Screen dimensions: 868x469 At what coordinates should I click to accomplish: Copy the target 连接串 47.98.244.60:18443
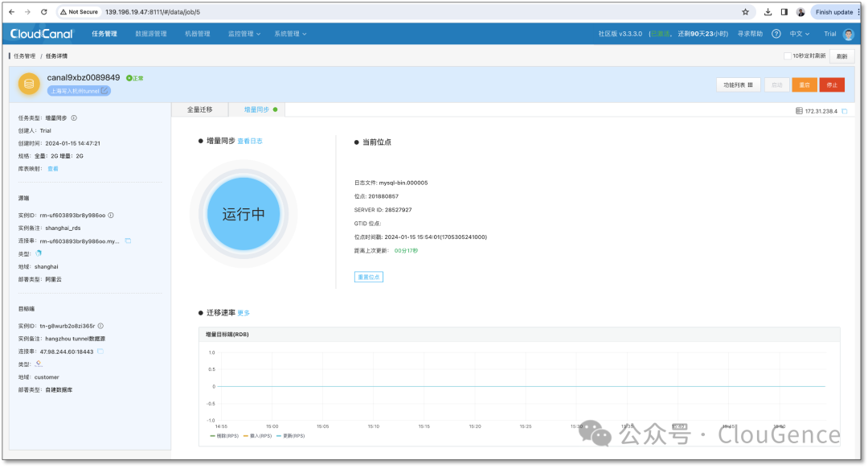(100, 352)
